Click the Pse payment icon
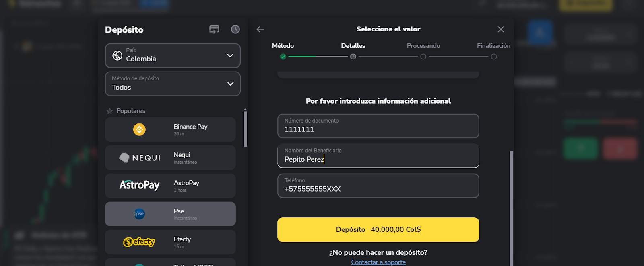Viewport: 644px width, 266px height. click(139, 214)
